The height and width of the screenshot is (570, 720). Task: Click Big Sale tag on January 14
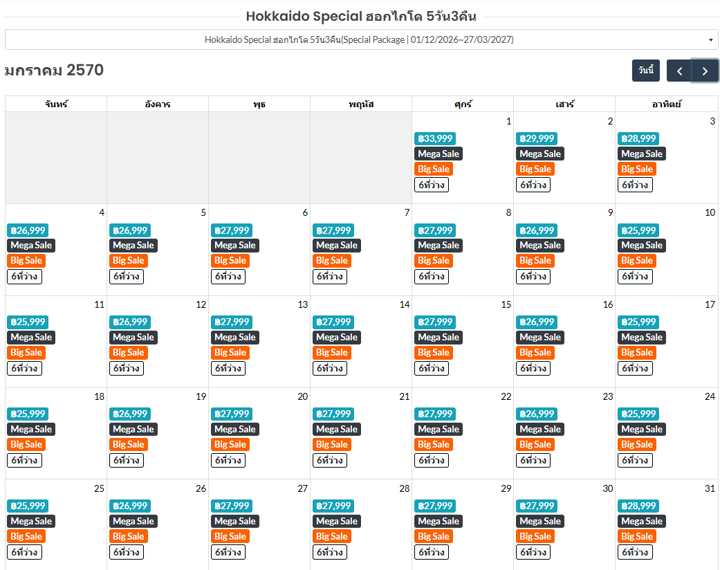tap(332, 353)
